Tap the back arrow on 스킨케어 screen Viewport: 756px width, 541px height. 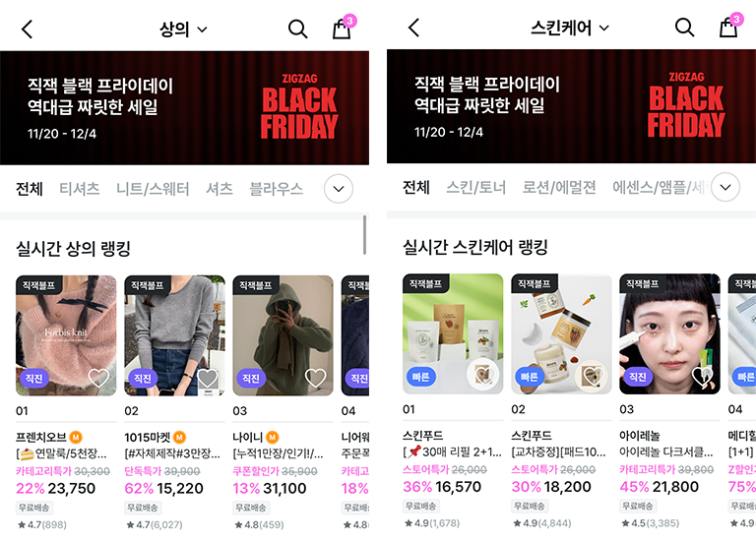[x=414, y=28]
